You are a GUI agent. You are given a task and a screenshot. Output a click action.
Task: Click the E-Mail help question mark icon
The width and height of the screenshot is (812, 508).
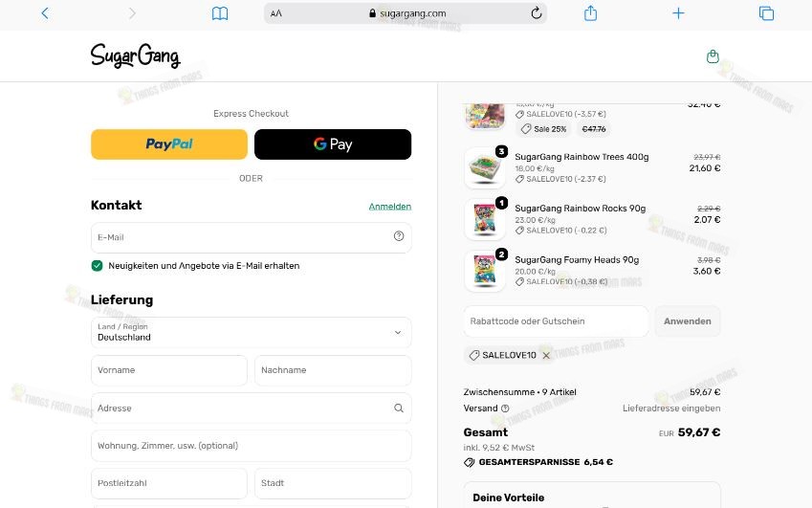coord(399,236)
